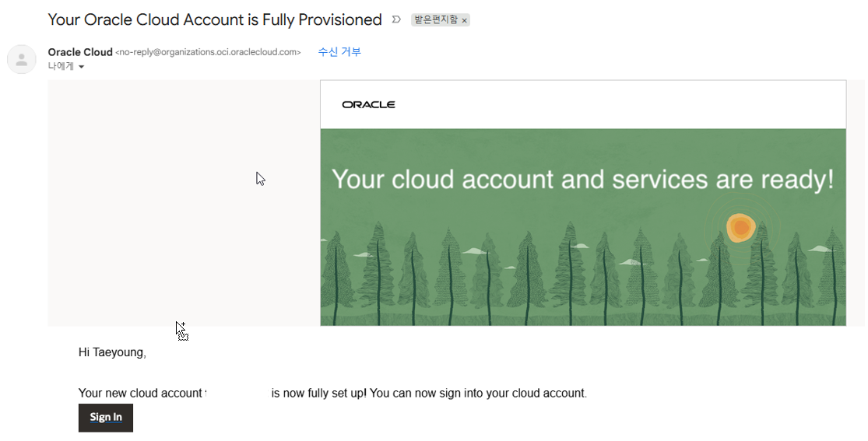The width and height of the screenshot is (868, 441).
Task: Click the ORACLE logo in the email header
Action: pyautogui.click(x=369, y=104)
